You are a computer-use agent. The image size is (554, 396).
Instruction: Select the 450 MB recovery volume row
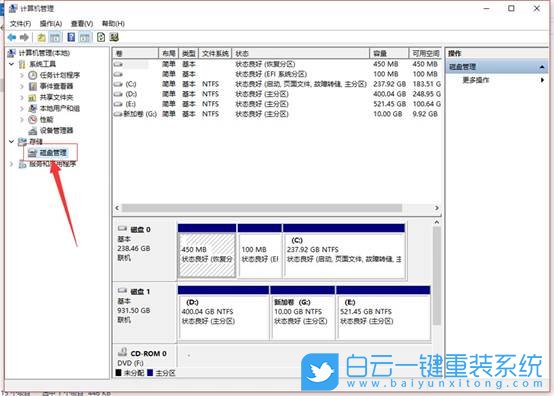(x=277, y=64)
